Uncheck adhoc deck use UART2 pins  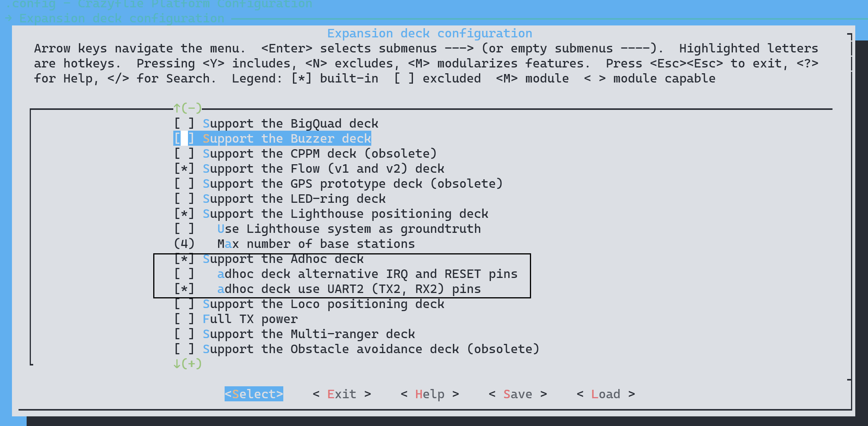tap(327, 289)
